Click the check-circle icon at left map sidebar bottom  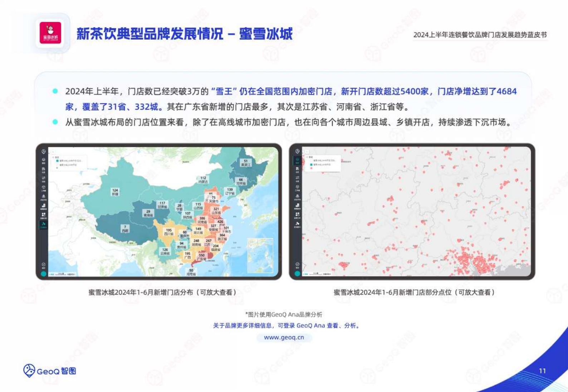(x=43, y=265)
